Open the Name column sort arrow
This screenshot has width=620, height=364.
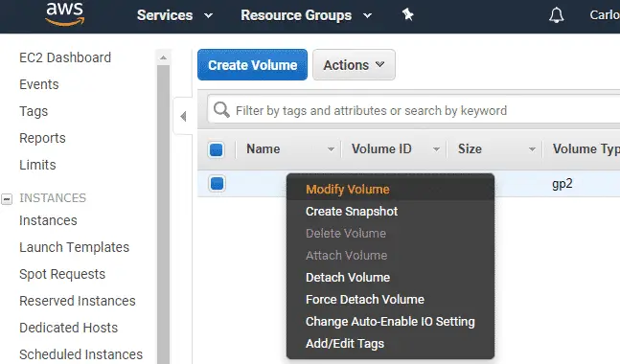pyautogui.click(x=331, y=149)
